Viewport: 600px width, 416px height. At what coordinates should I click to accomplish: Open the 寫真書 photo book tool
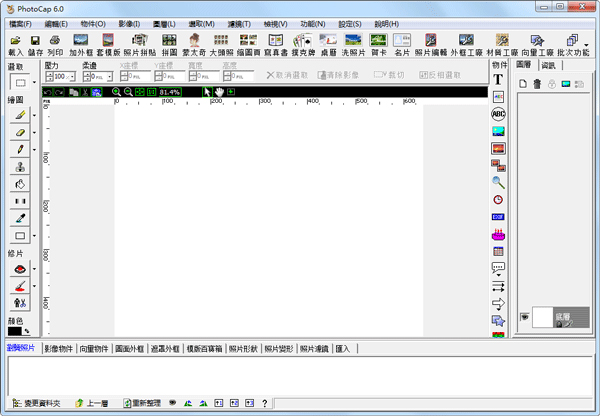pos(276,45)
